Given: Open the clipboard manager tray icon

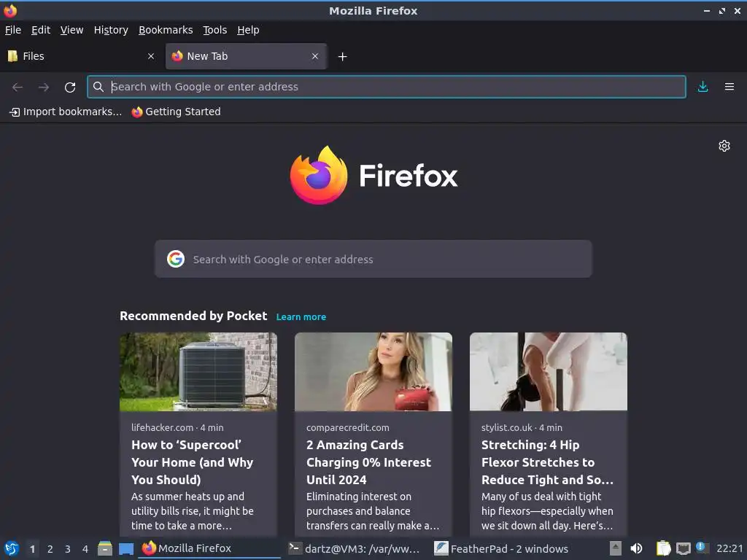Looking at the screenshot, I should pyautogui.click(x=663, y=548).
